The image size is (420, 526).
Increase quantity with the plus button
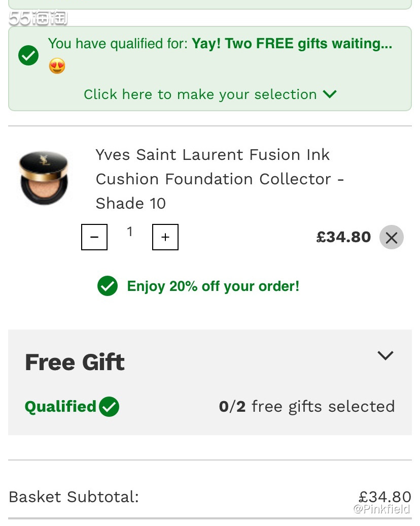[165, 237]
